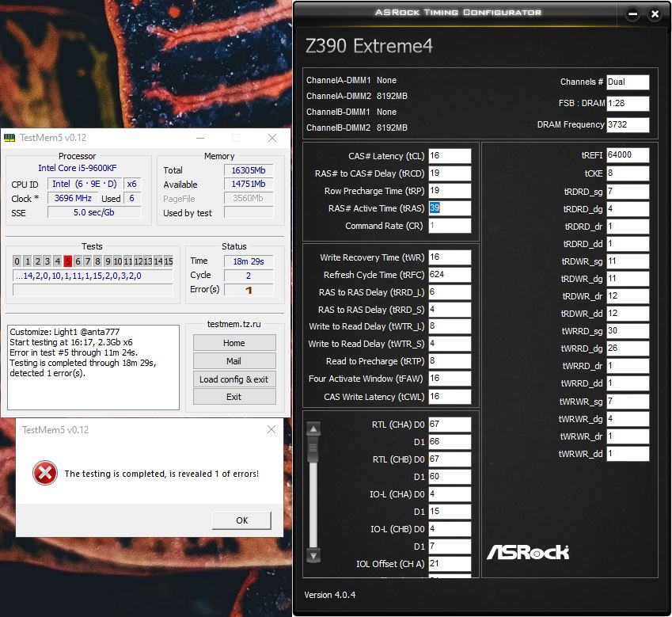Click the Available memory 14751Mb value

[249, 184]
